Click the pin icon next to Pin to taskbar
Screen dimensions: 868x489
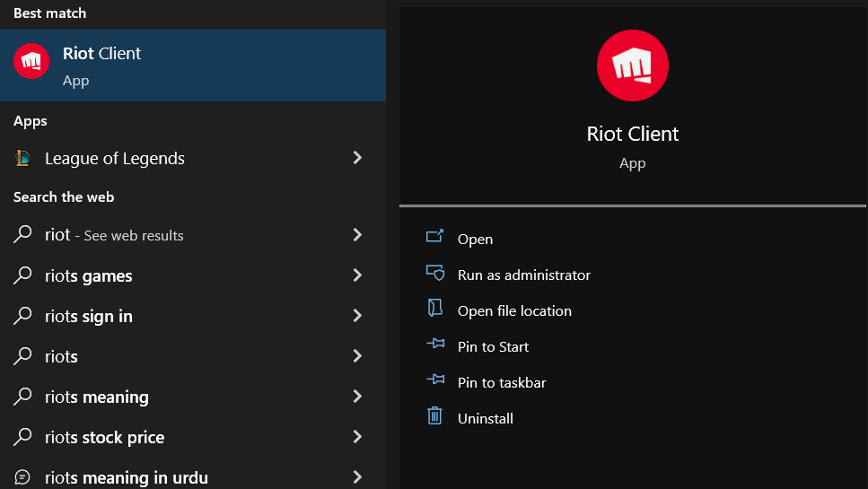[435, 380]
